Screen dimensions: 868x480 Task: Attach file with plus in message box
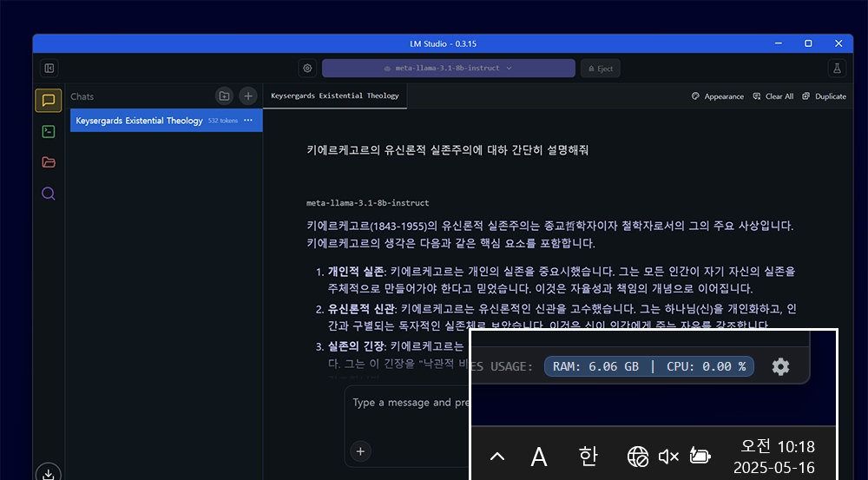pos(360,451)
